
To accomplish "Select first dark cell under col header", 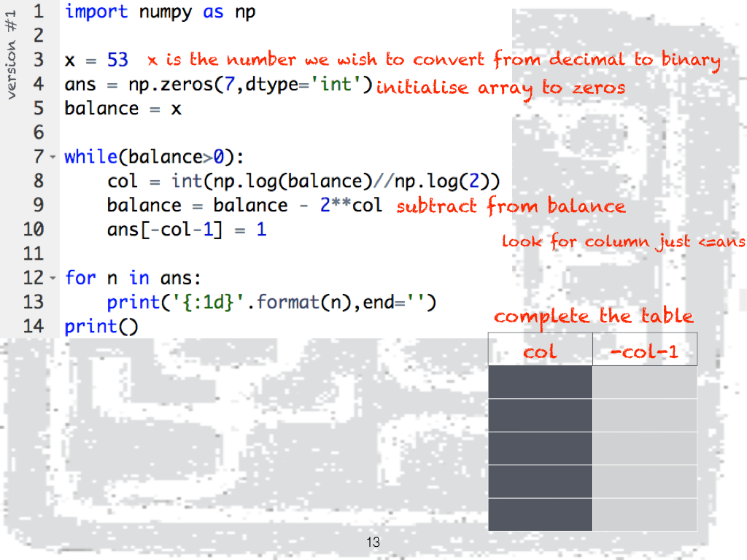I will coord(540,382).
